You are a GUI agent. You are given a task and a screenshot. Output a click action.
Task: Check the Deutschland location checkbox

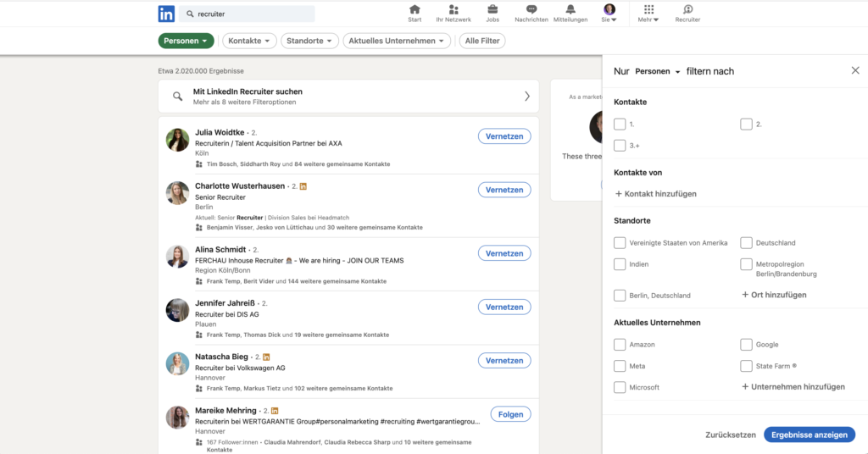click(x=746, y=243)
